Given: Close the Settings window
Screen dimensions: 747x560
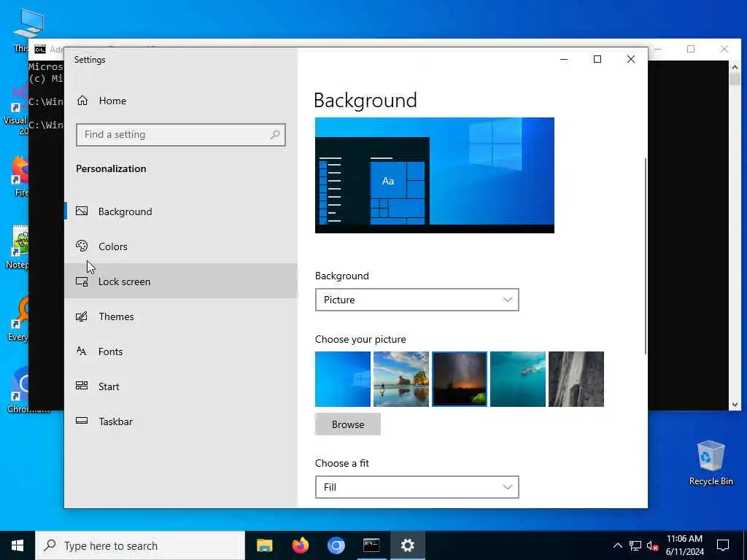Looking at the screenshot, I should point(631,59).
